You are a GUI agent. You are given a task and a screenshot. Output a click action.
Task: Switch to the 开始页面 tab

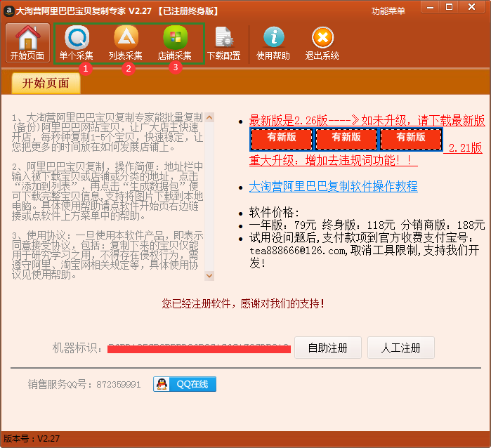pos(46,84)
